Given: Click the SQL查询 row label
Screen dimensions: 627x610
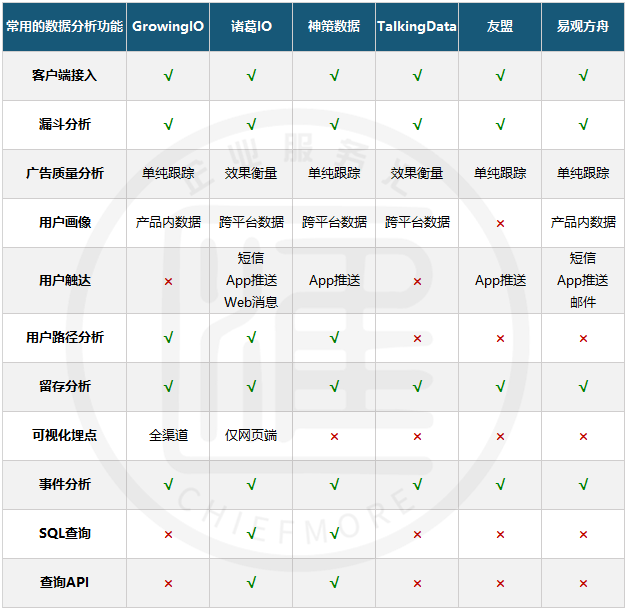Looking at the screenshot, I should (x=64, y=533).
